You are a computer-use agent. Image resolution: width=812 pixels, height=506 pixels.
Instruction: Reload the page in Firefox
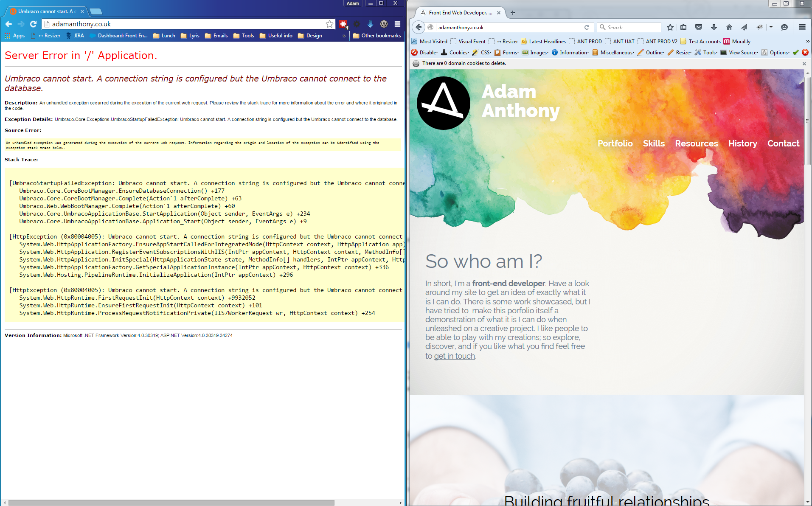(x=587, y=27)
